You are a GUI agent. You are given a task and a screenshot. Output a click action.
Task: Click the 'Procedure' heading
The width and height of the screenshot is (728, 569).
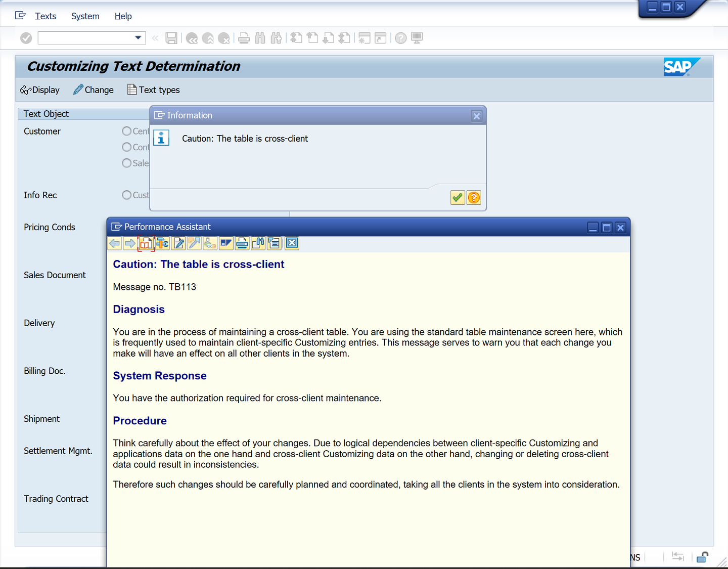140,421
